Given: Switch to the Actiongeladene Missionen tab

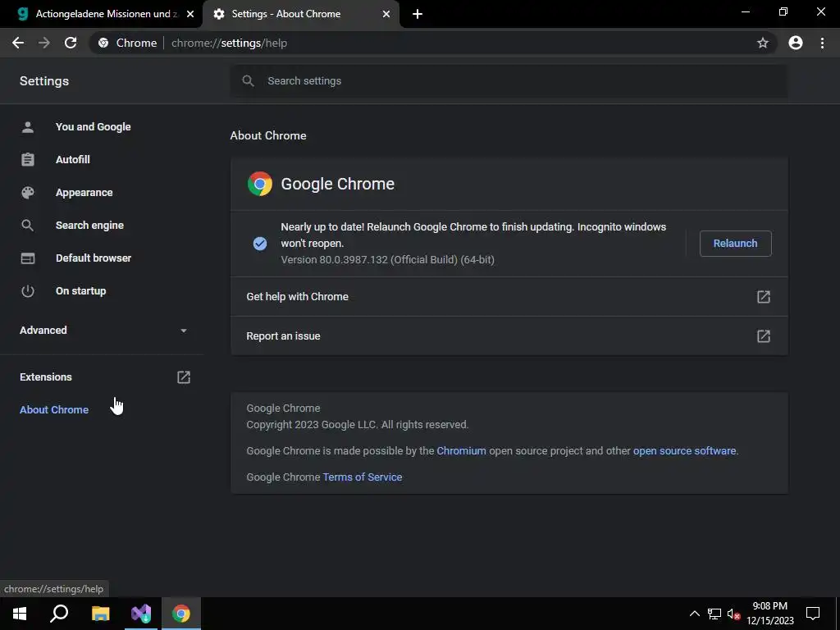Looking at the screenshot, I should pos(102,14).
